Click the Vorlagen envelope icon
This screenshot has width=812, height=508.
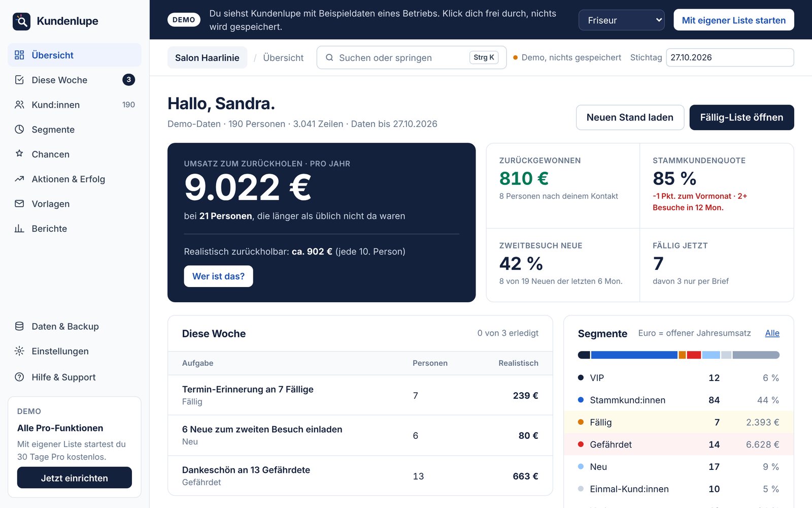coord(19,204)
